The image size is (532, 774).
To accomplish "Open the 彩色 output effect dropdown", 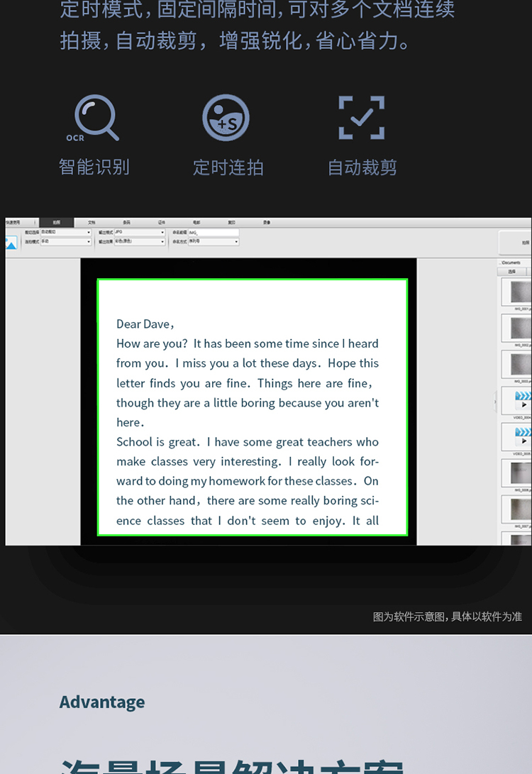I will pyautogui.click(x=140, y=241).
